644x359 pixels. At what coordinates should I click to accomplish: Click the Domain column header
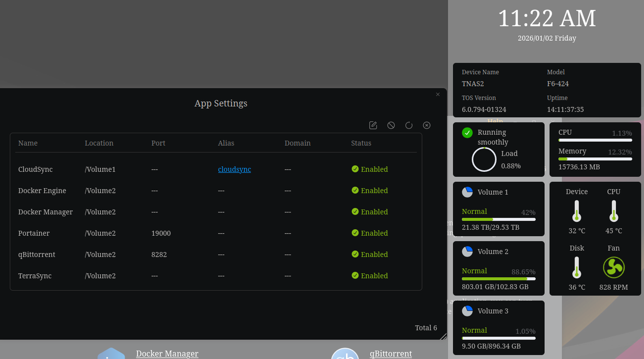tap(298, 143)
